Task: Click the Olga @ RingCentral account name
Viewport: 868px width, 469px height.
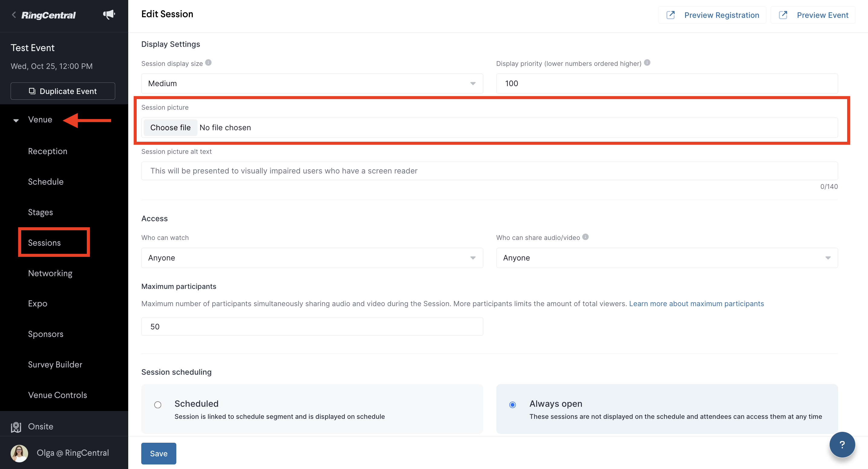Action: click(x=73, y=453)
